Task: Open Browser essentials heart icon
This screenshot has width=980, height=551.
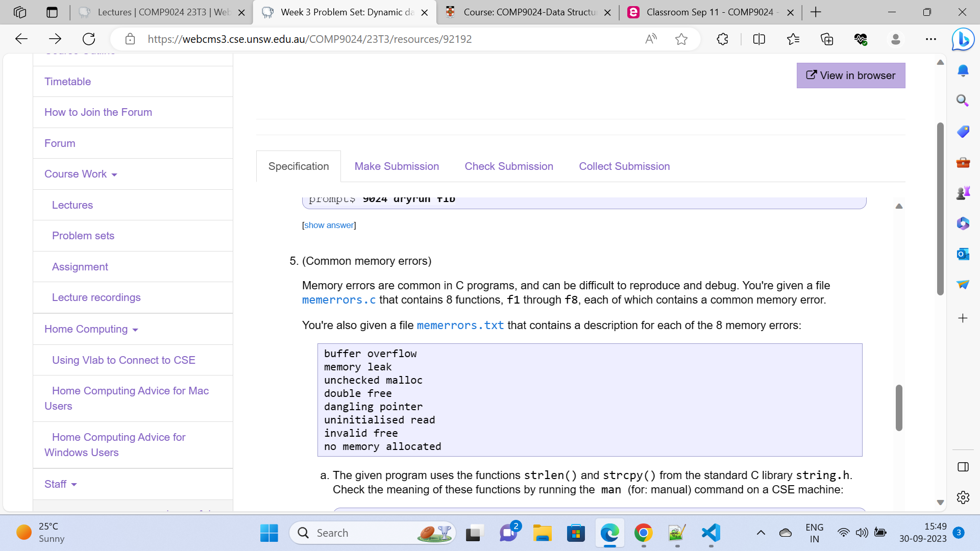Action: tap(861, 39)
